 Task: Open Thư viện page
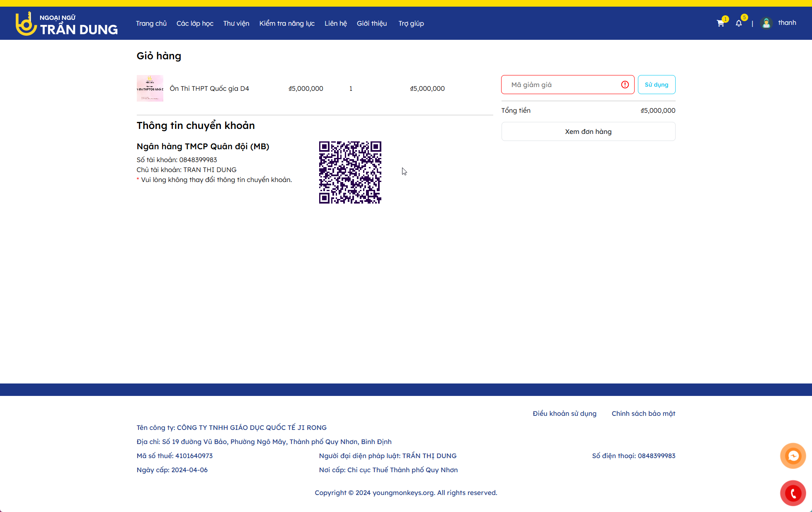236,23
